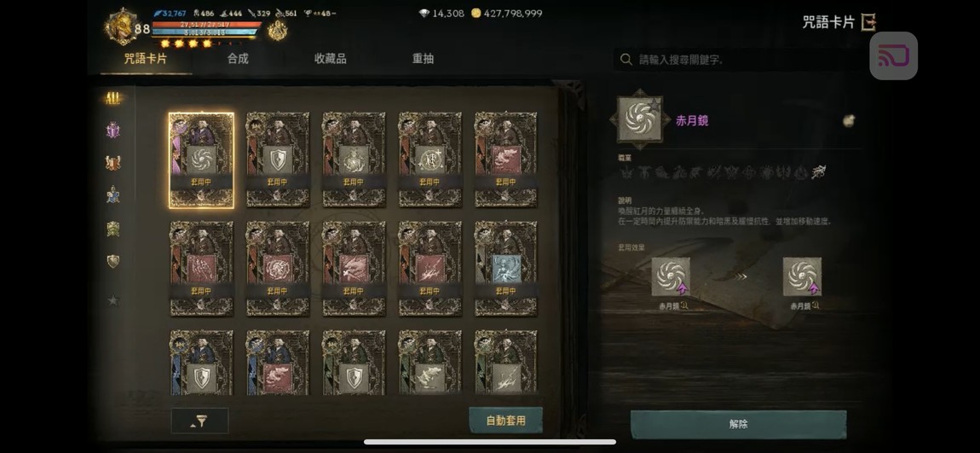Inspect right 赤月鏡 effect magnifier icon
The width and height of the screenshot is (980, 453).
815,306
